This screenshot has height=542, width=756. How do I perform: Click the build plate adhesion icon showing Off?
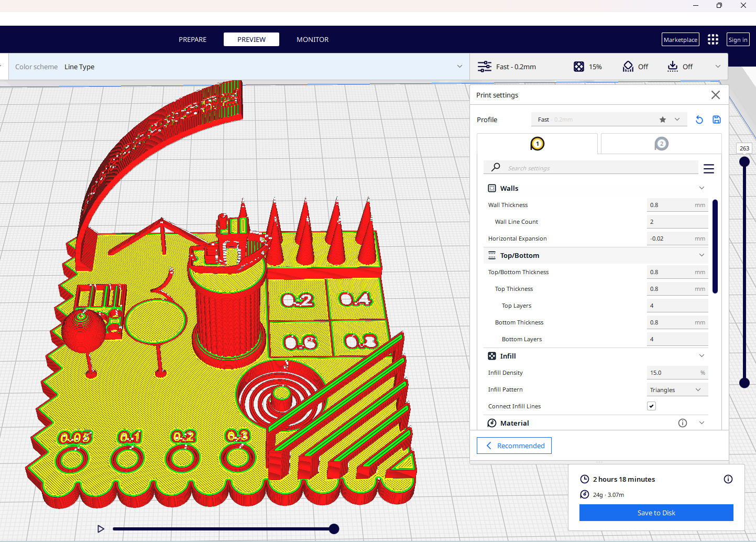coord(673,67)
